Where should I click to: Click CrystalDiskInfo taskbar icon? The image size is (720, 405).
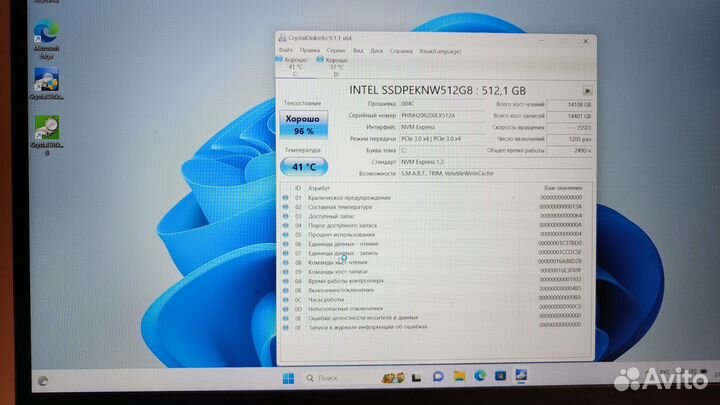coord(521,376)
